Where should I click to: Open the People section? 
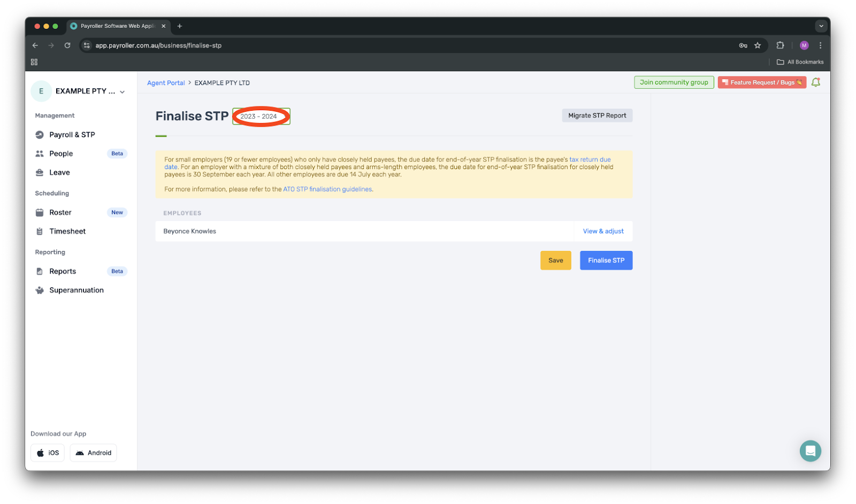[61, 154]
